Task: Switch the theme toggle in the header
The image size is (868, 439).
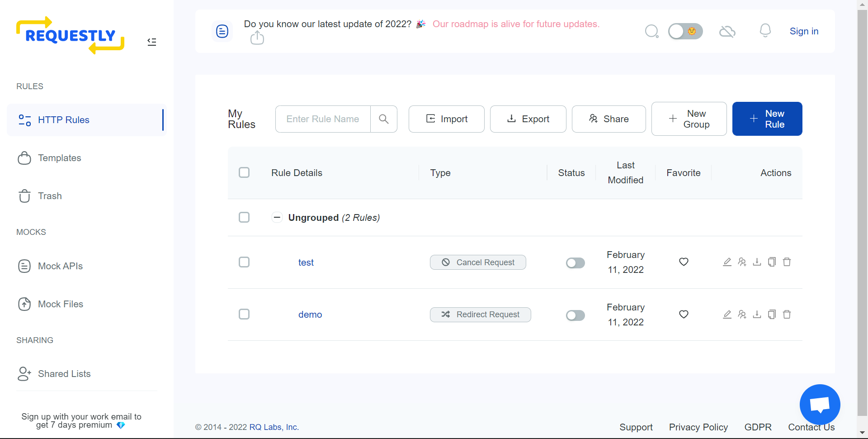Action: coord(685,31)
